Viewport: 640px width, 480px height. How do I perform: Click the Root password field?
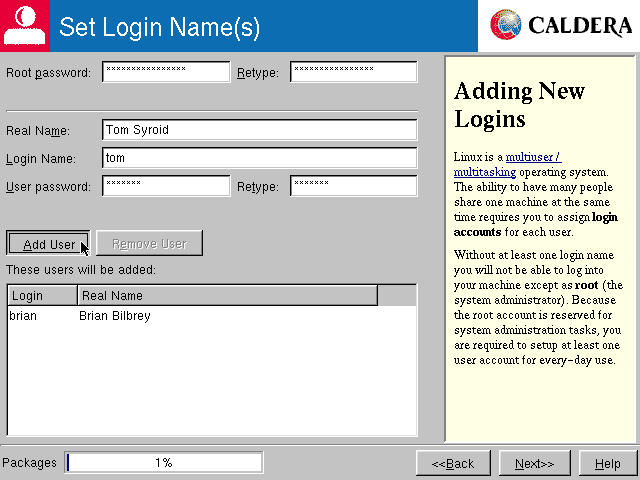pyautogui.click(x=166, y=72)
